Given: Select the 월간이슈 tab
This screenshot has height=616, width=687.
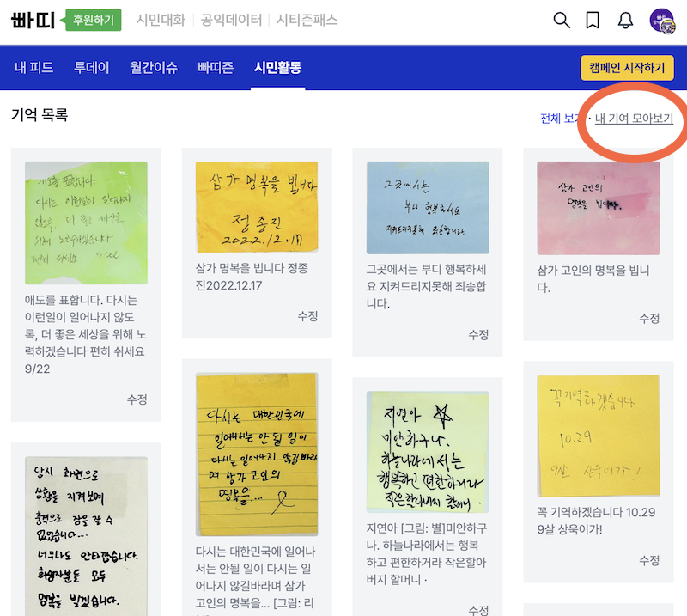Looking at the screenshot, I should pos(153,68).
